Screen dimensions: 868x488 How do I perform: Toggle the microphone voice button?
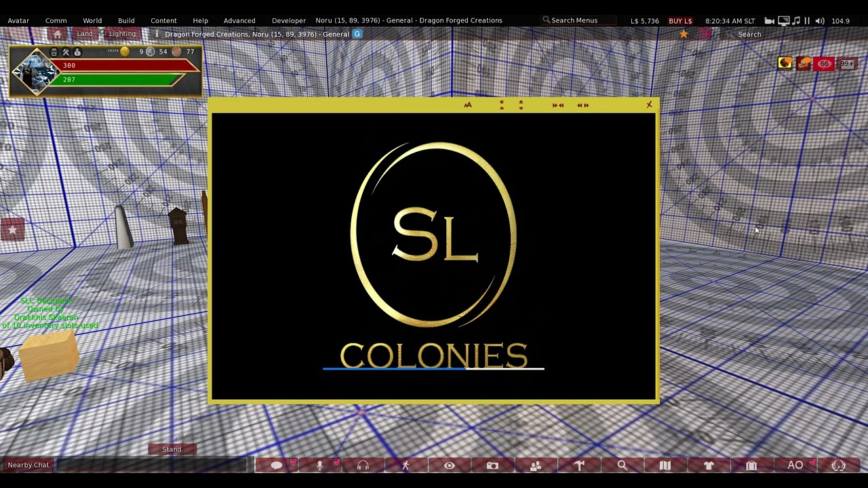point(319,466)
